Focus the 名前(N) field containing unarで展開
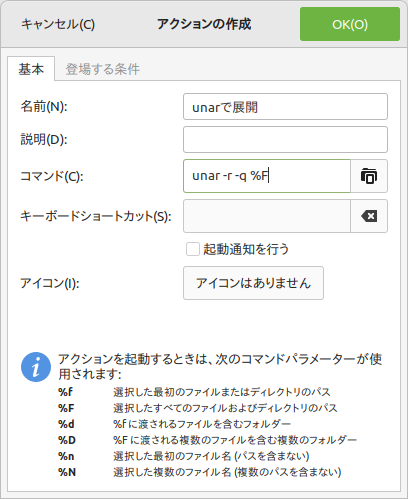This screenshot has height=499, width=408. pyautogui.click(x=285, y=107)
